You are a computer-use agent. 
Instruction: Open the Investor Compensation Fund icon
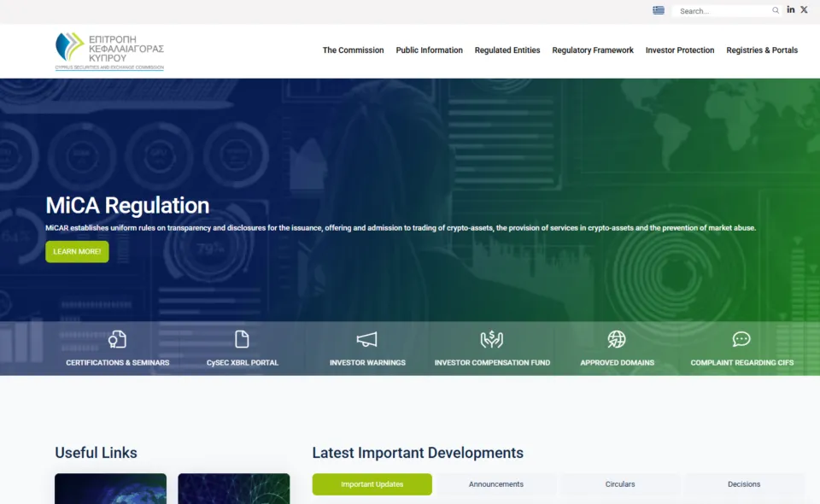point(492,340)
